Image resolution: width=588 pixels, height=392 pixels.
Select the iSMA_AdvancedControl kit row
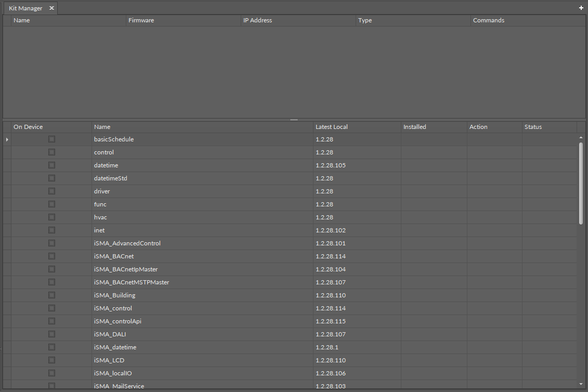click(x=127, y=243)
